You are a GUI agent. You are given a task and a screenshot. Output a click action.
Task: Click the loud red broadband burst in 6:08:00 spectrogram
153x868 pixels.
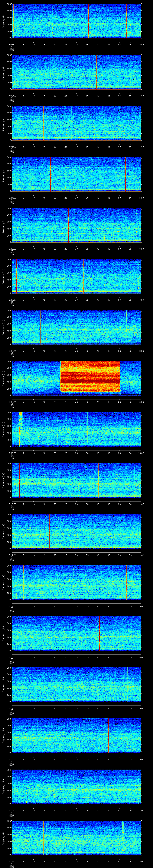click(90, 377)
